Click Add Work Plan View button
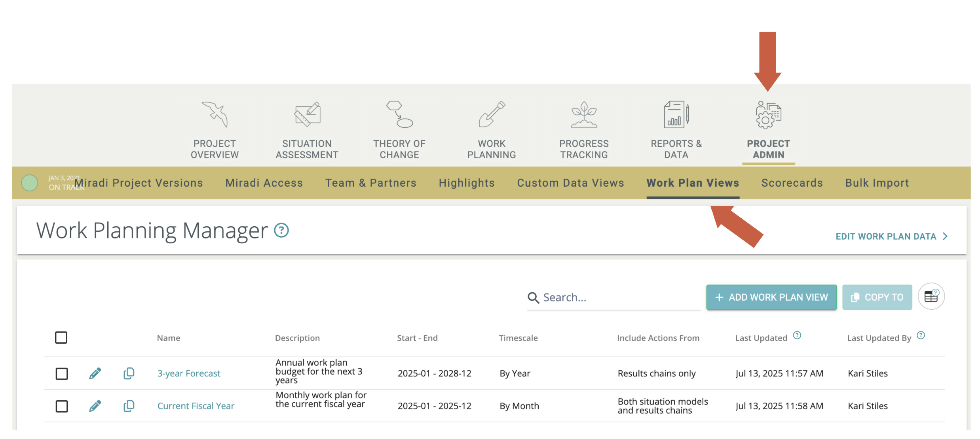Image resolution: width=980 pixels, height=439 pixels. pyautogui.click(x=771, y=297)
